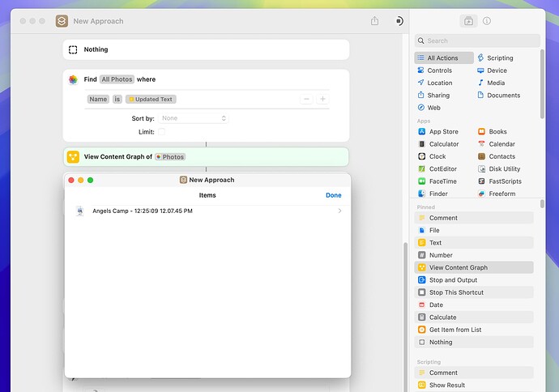Image resolution: width=559 pixels, height=392 pixels.
Task: Open Contacts actions
Action: [x=497, y=156]
